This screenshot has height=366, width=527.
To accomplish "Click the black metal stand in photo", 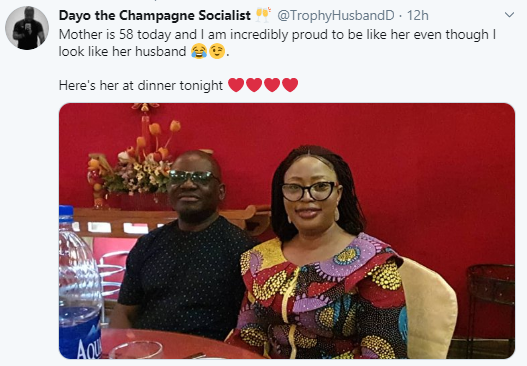I will click(491, 304).
